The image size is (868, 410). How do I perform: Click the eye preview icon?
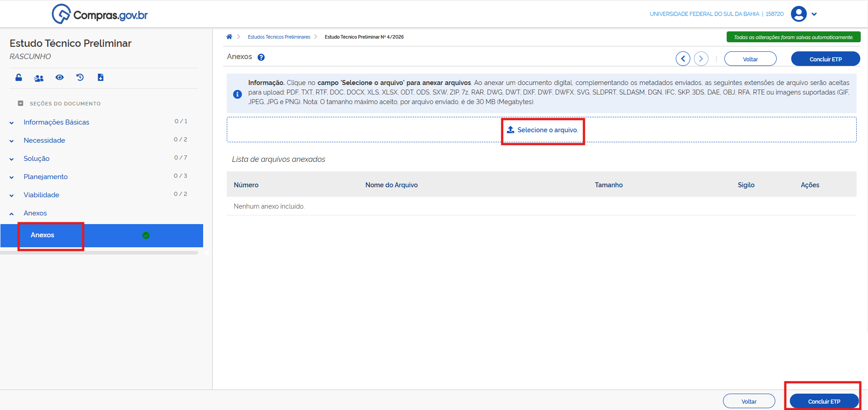point(60,77)
